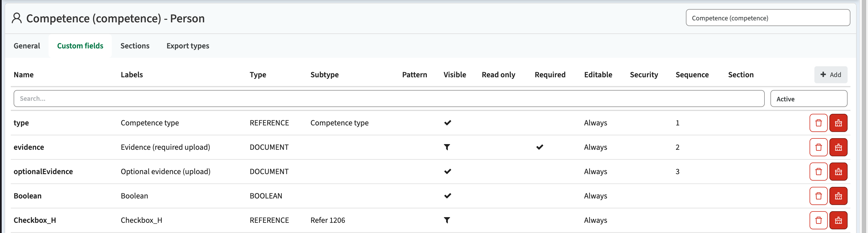The image size is (868, 233).
Task: Click the BOOLEAN type cell
Action: (266, 196)
